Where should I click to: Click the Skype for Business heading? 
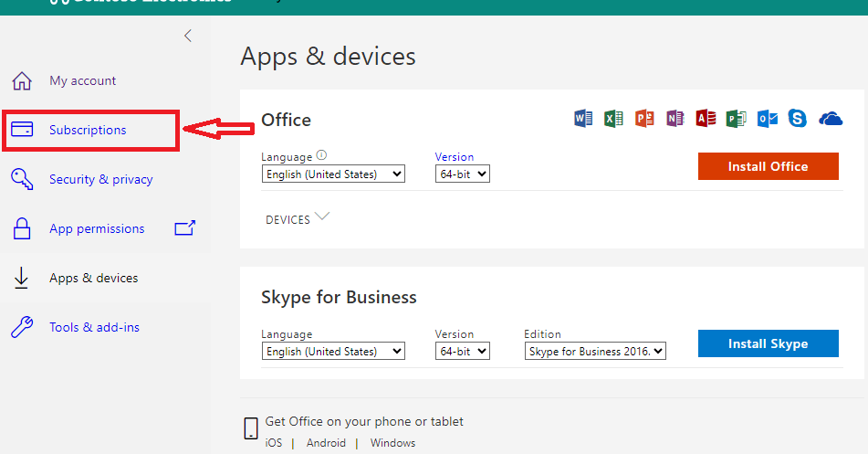tap(339, 297)
